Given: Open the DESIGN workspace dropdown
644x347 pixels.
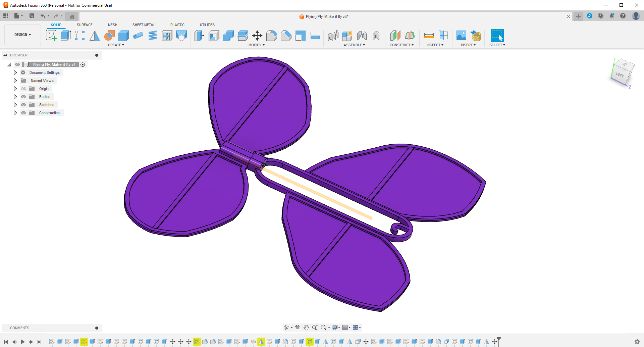Looking at the screenshot, I should point(22,35).
